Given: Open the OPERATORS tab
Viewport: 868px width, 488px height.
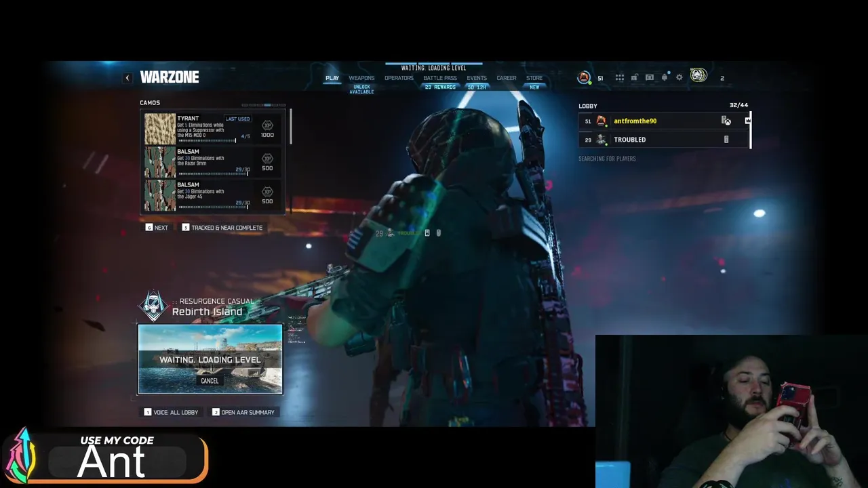Looking at the screenshot, I should tap(399, 78).
